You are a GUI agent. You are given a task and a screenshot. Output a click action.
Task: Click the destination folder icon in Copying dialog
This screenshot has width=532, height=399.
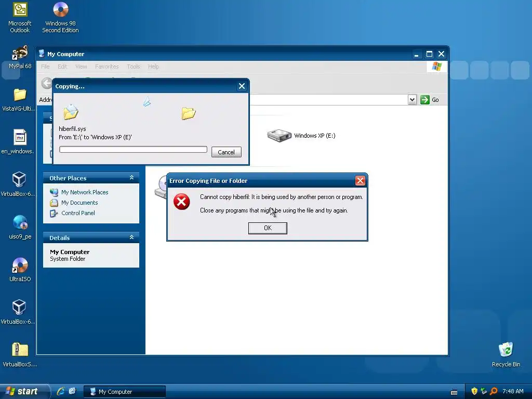pyautogui.click(x=188, y=113)
